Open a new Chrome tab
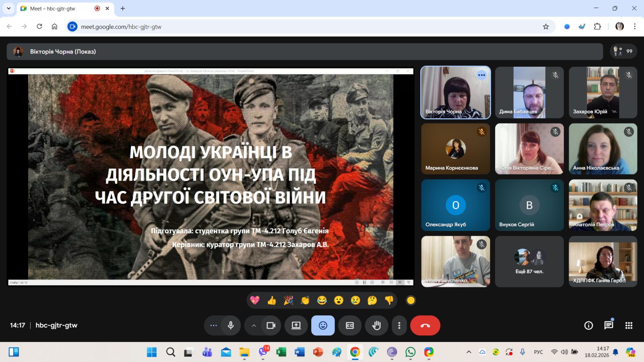The image size is (644, 362). click(123, 8)
